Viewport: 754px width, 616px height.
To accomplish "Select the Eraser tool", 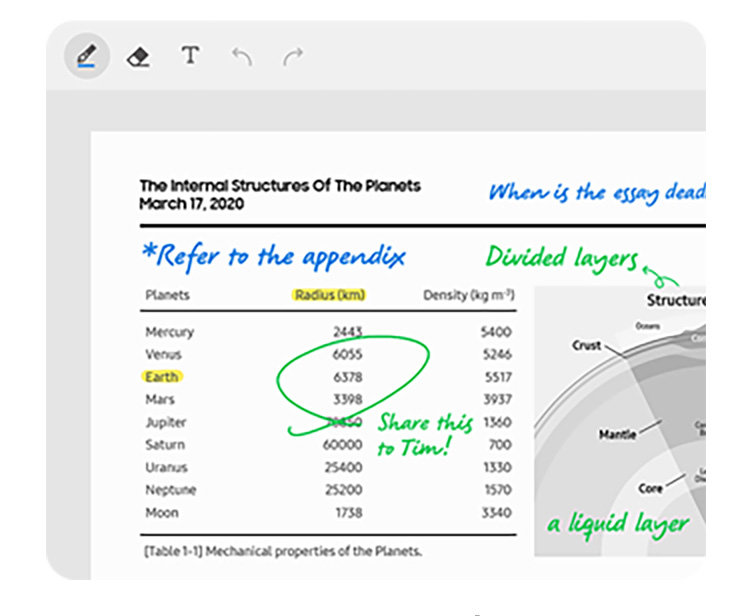I will 138,56.
